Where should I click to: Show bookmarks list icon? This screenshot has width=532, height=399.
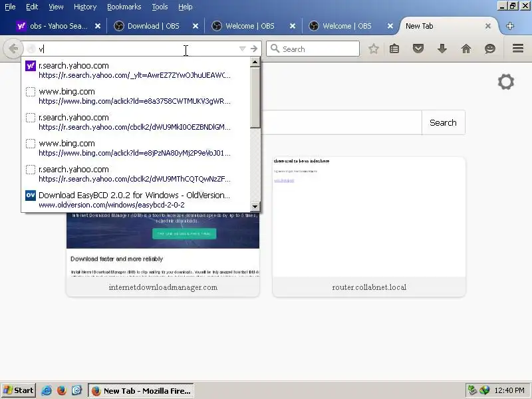[x=394, y=49]
